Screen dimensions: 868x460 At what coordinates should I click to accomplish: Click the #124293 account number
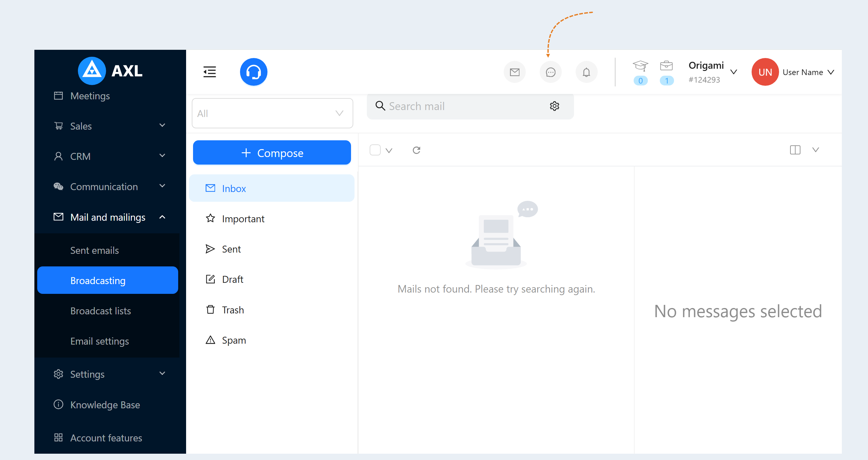pos(704,80)
